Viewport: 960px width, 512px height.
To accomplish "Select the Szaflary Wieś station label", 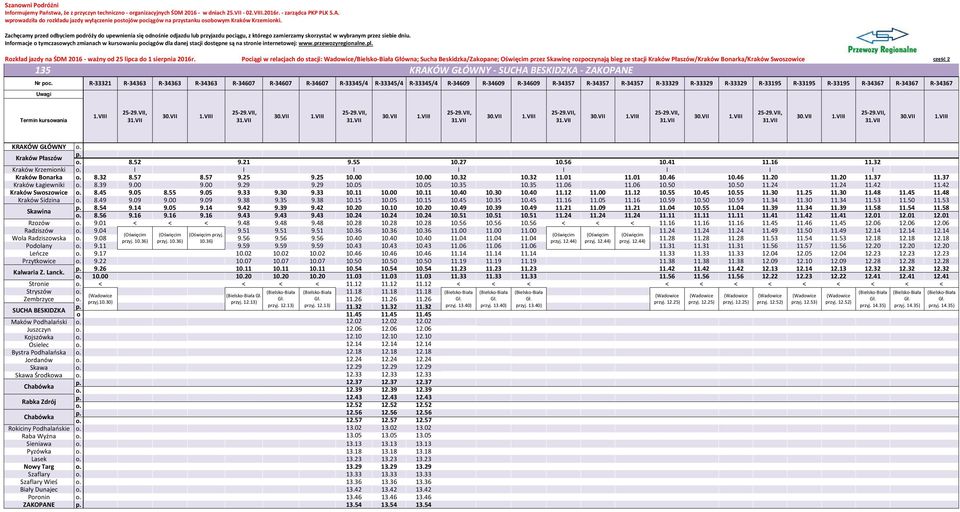I will [x=40, y=481].
